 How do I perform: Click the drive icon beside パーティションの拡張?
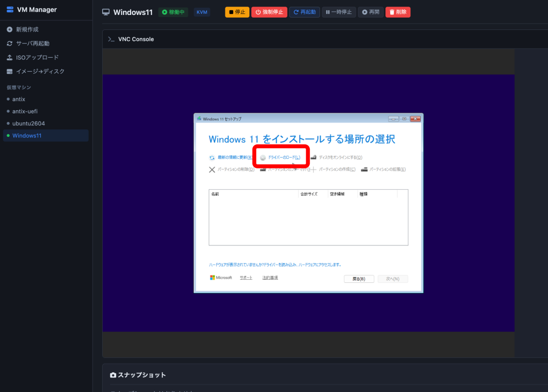pos(364,170)
